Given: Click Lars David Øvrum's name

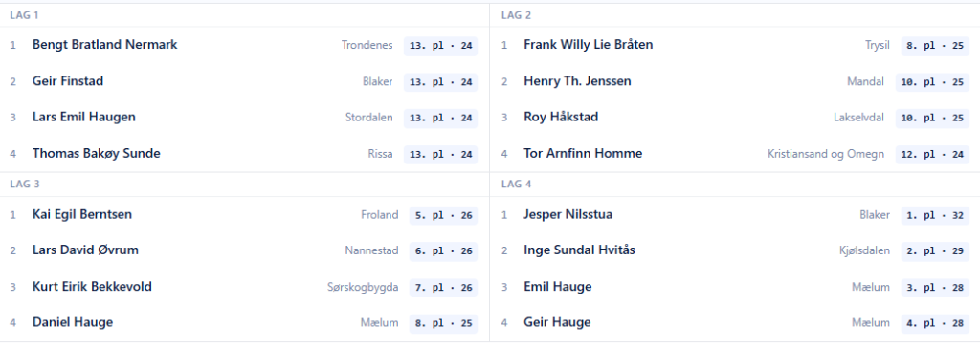Looking at the screenshot, I should pyautogui.click(x=85, y=250).
